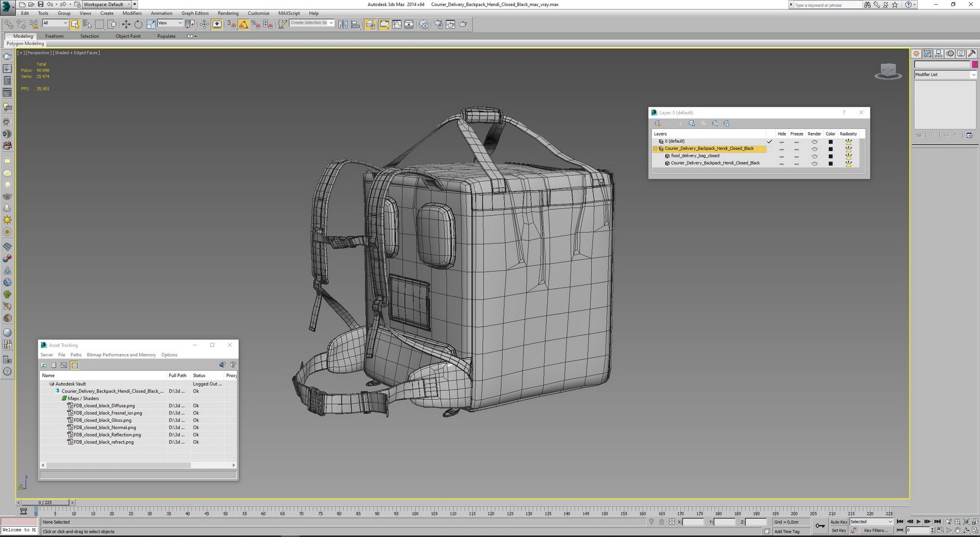
Task: Select FDB_closed_black_Normal.png in Asset Tracking
Action: 105,427
